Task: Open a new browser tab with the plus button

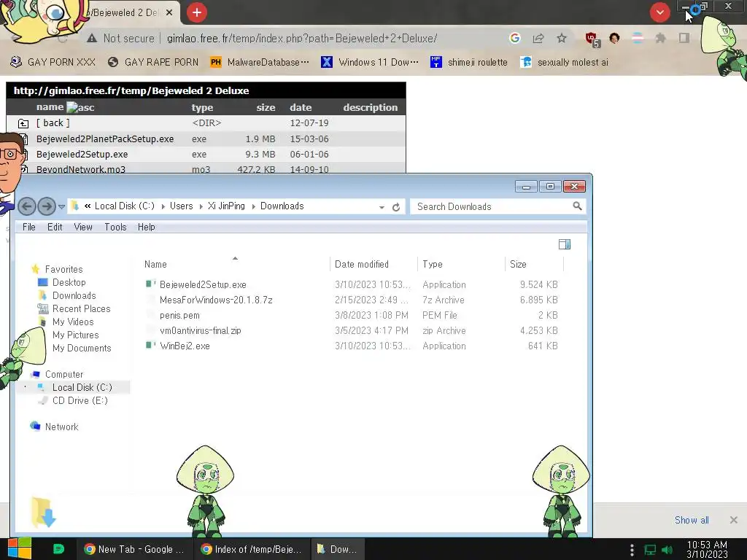Action: coord(197,12)
